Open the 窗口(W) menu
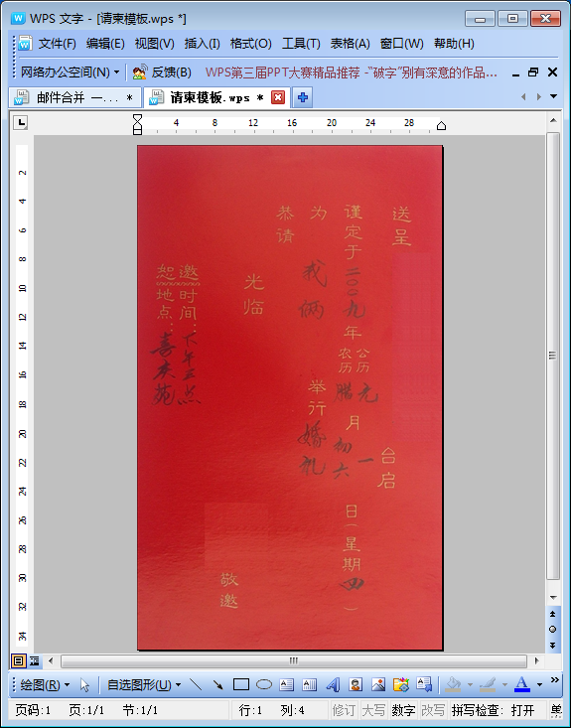571x728 pixels. coord(401,44)
